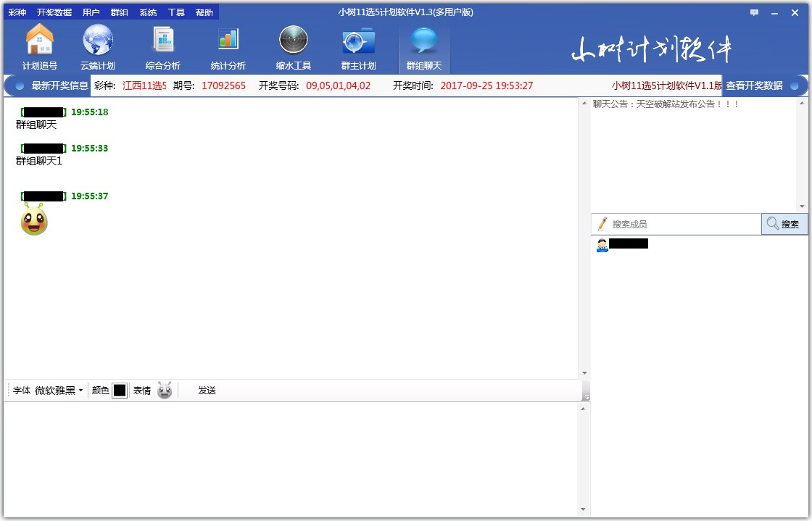
Task: Open the 开奖数据 menu
Action: [54, 12]
